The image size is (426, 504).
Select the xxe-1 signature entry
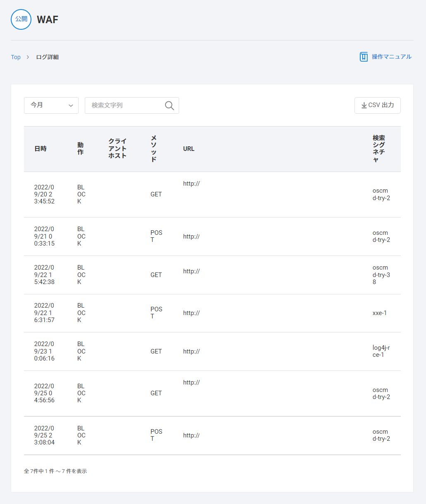point(379,313)
